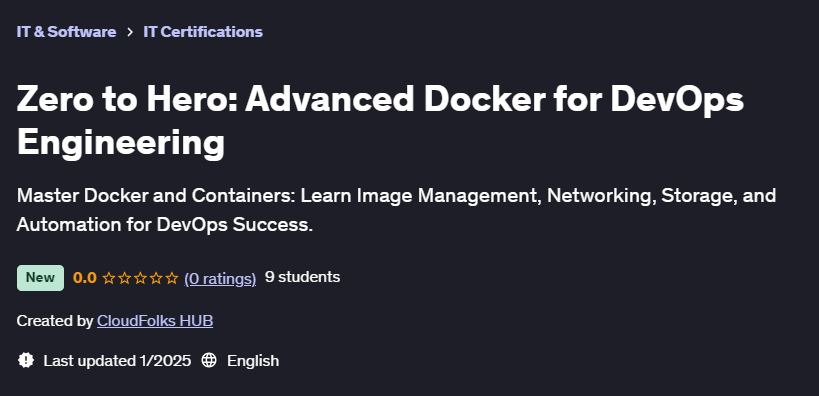This screenshot has width=819, height=396.
Task: Click the Created by label
Action: pyautogui.click(x=55, y=321)
